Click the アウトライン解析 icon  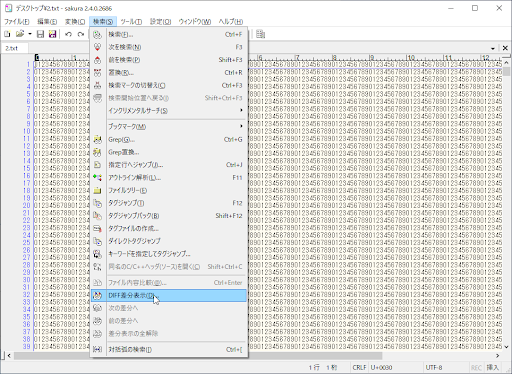coord(97,178)
